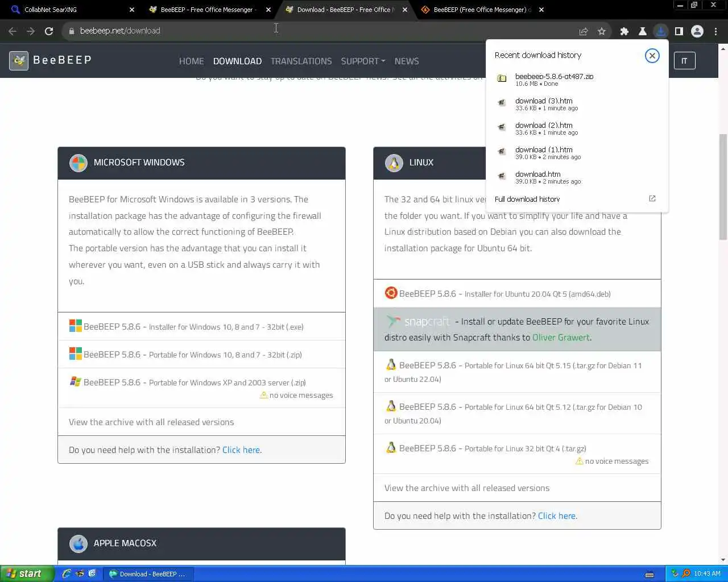Click the Linux penguin section logo
The height and width of the screenshot is (582, 728).
(394, 163)
